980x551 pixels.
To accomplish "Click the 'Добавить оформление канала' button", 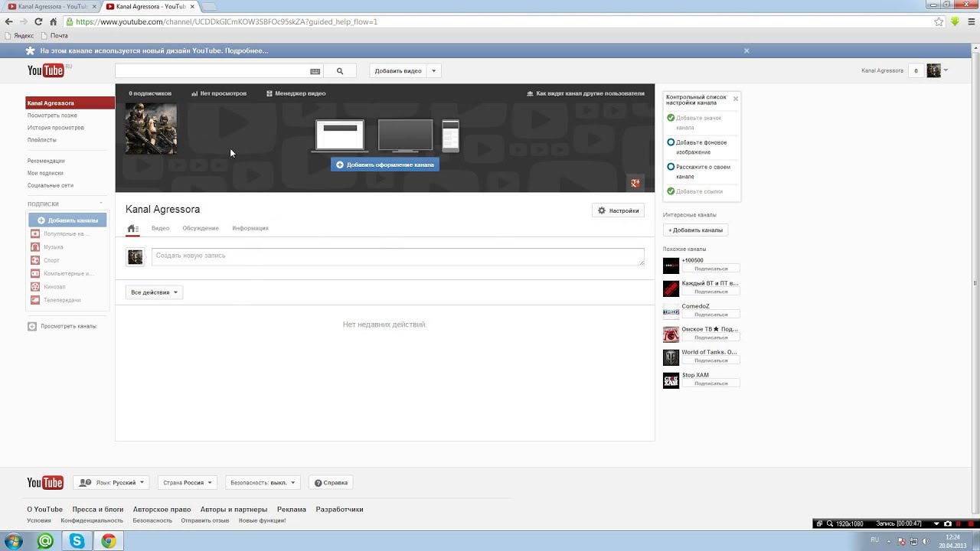I will tap(385, 165).
